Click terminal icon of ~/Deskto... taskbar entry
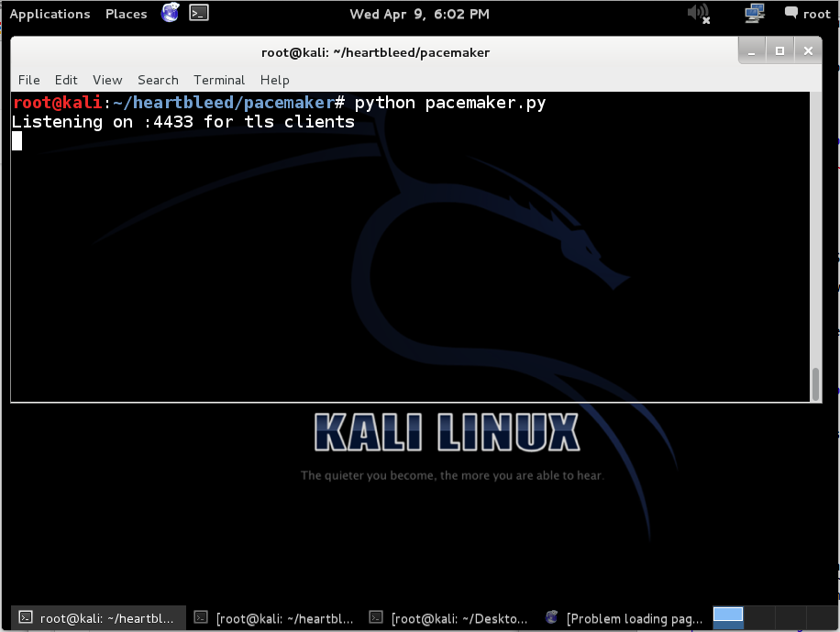 (376, 617)
